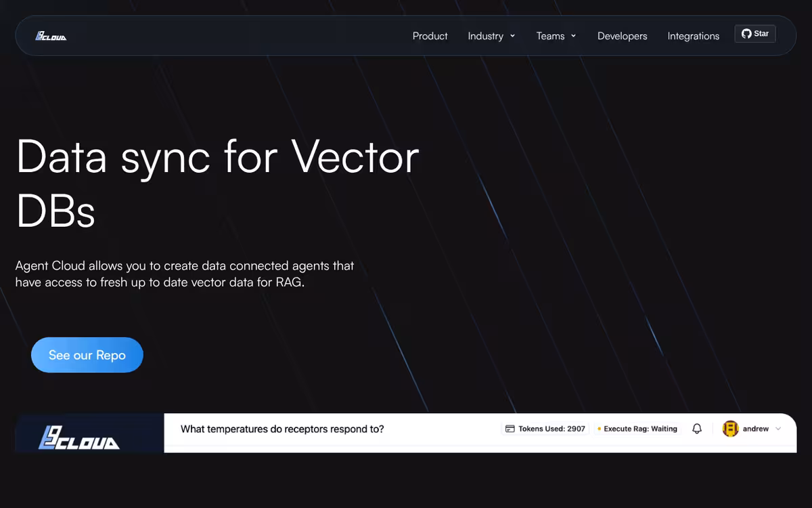This screenshot has width=812, height=508.
Task: Click the Data sync for Vector DBs heading
Action: tap(217, 184)
